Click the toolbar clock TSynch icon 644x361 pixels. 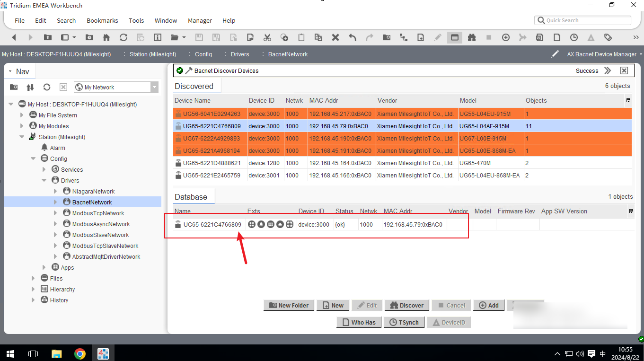(x=574, y=37)
